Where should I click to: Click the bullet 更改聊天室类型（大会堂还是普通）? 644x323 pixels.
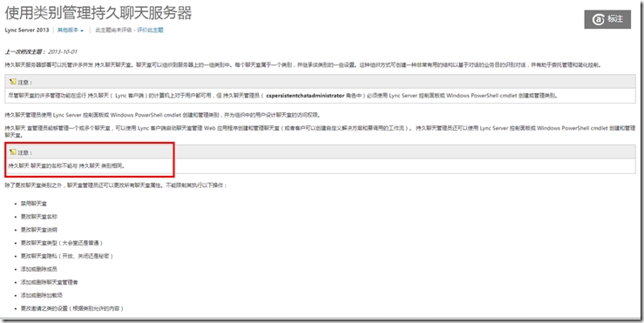62,243
